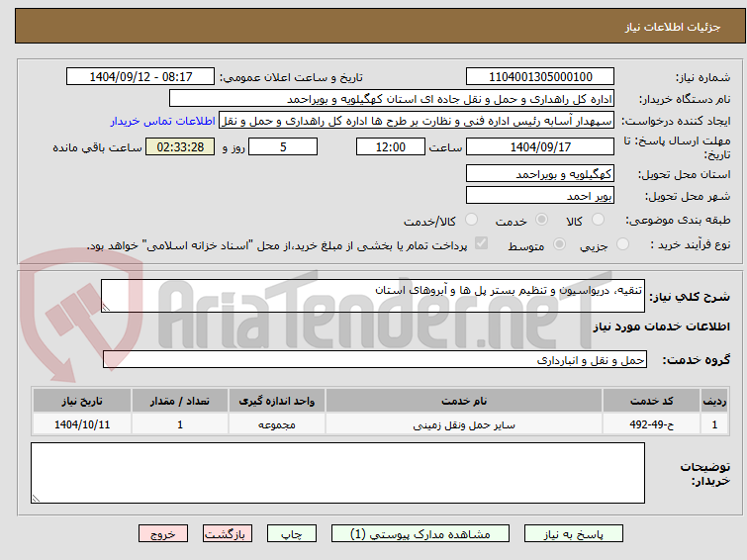The height and width of the screenshot is (560, 747).
Task: Click the نام خدمت column header
Action: [x=464, y=401]
